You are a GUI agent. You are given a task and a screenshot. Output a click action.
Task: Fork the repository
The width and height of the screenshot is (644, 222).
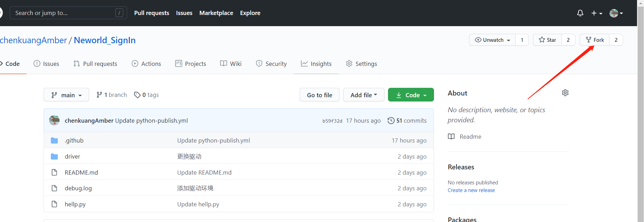pos(595,40)
